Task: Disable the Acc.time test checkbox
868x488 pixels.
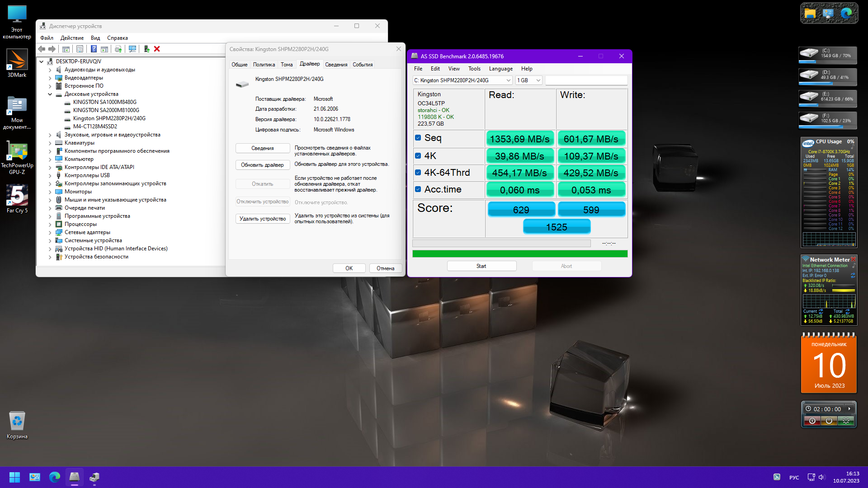Action: click(x=418, y=189)
